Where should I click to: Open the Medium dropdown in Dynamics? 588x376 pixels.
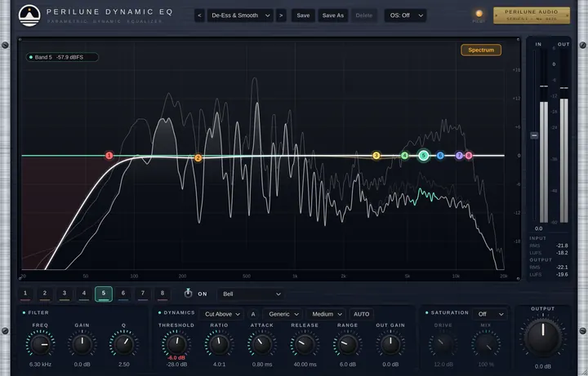click(326, 314)
